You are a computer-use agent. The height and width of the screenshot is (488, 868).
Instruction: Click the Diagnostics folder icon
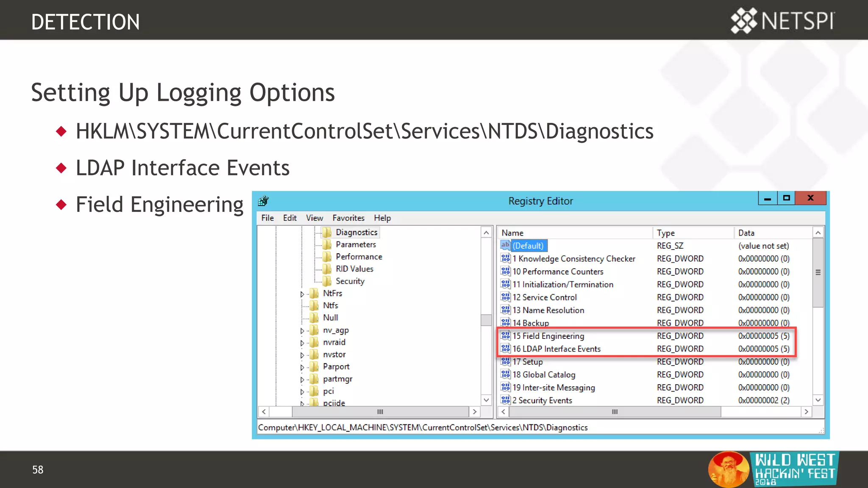tap(327, 232)
